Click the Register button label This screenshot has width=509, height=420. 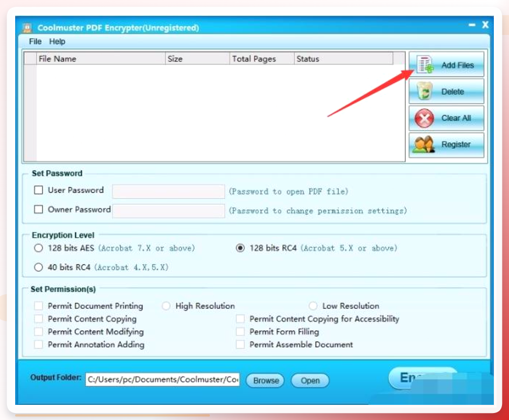(456, 144)
